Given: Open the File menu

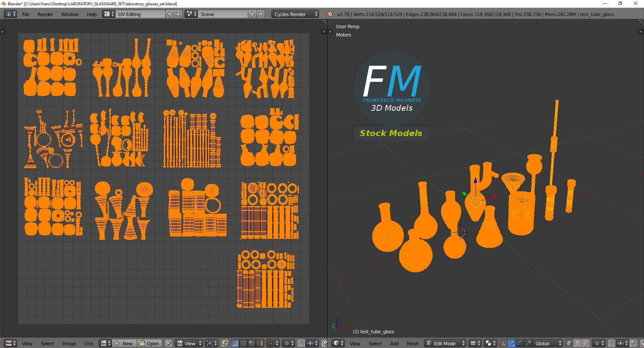Looking at the screenshot, I should click(25, 14).
